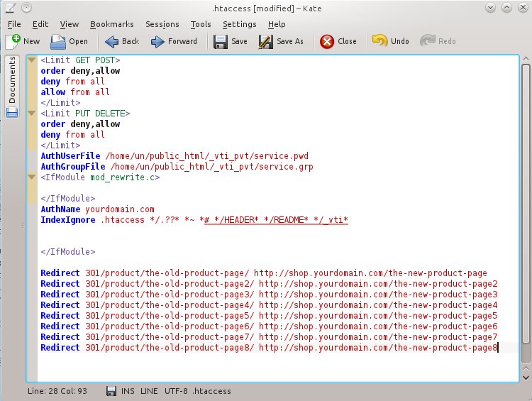
Task: Click the Line: 28 Col: 93 indicator
Action: coord(57,391)
